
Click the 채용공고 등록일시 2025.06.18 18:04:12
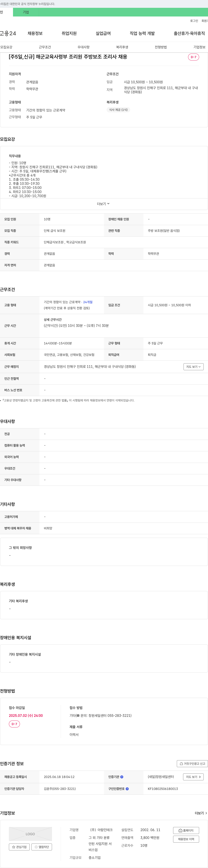click(59, 777)
